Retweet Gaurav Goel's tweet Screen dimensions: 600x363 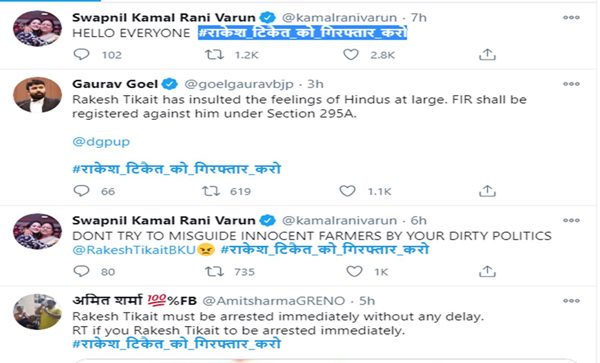coord(211,191)
